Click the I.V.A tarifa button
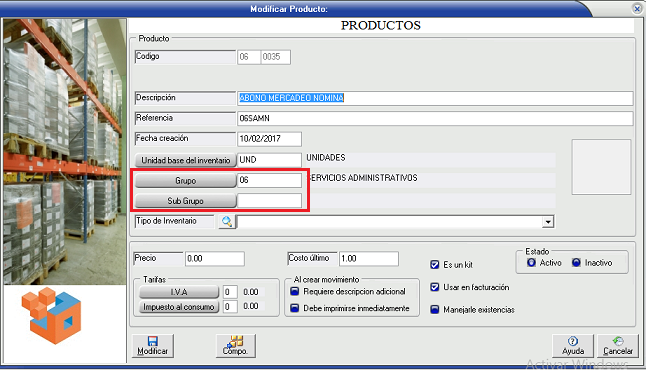The width and height of the screenshot is (646, 370). [179, 292]
